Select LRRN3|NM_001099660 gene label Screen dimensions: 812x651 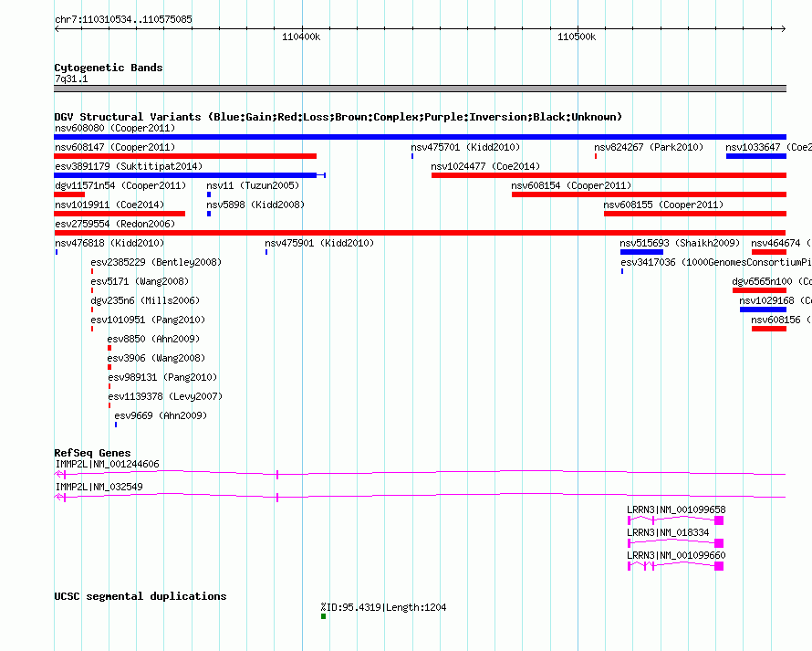tap(676, 555)
